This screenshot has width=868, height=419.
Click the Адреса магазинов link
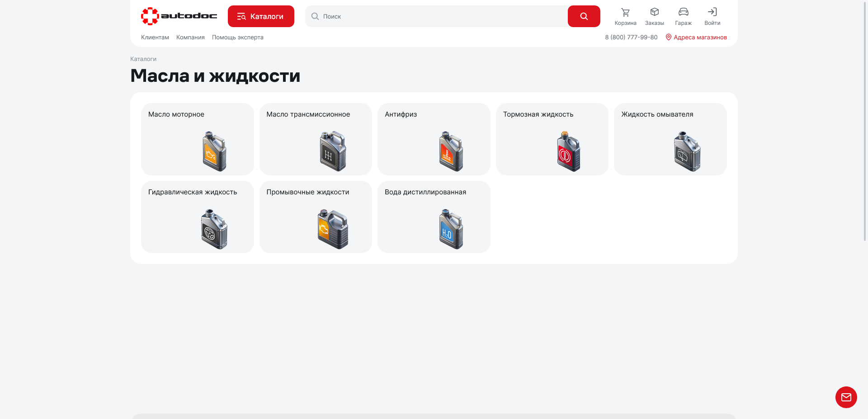point(701,38)
